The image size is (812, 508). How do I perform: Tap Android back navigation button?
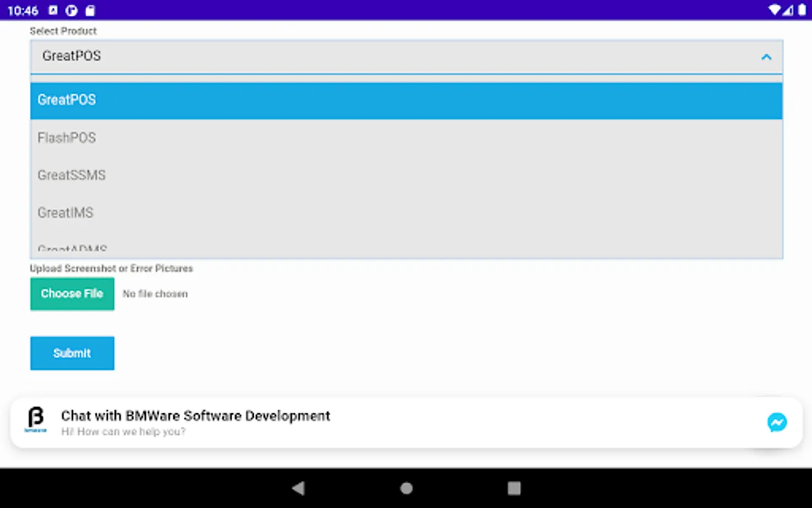click(298, 488)
